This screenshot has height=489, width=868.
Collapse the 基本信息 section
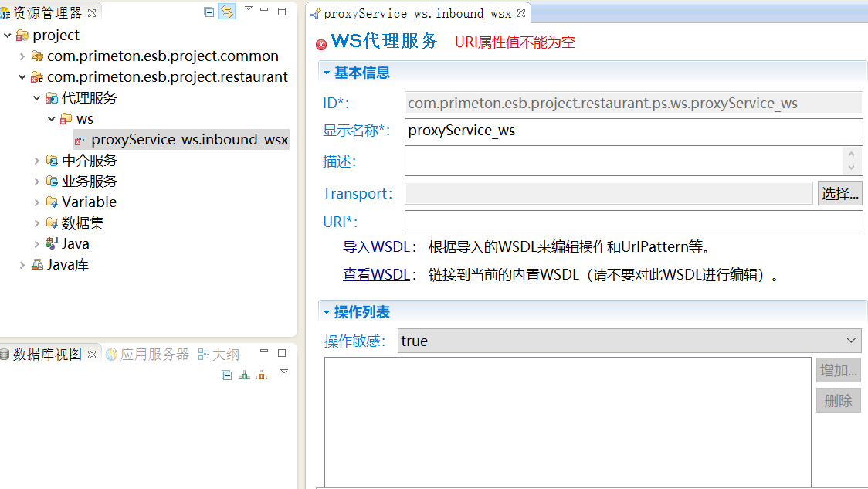click(x=327, y=73)
